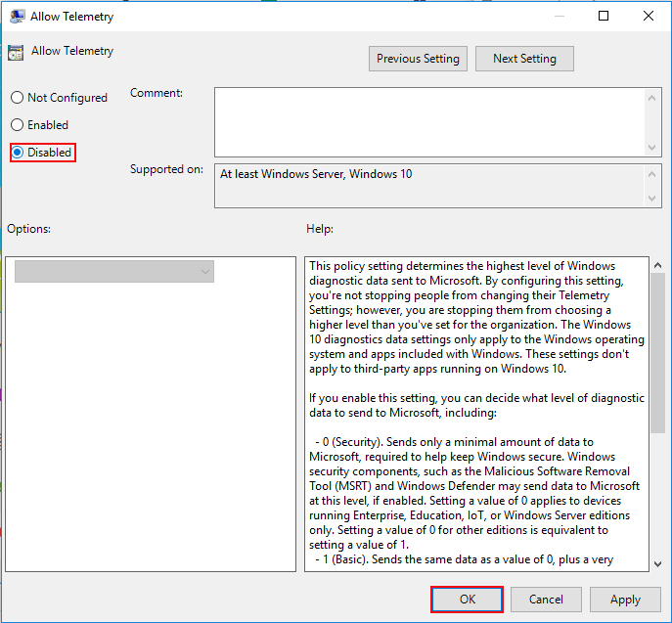
Task: Maximize the Allow Telemetry window
Action: pos(604,16)
